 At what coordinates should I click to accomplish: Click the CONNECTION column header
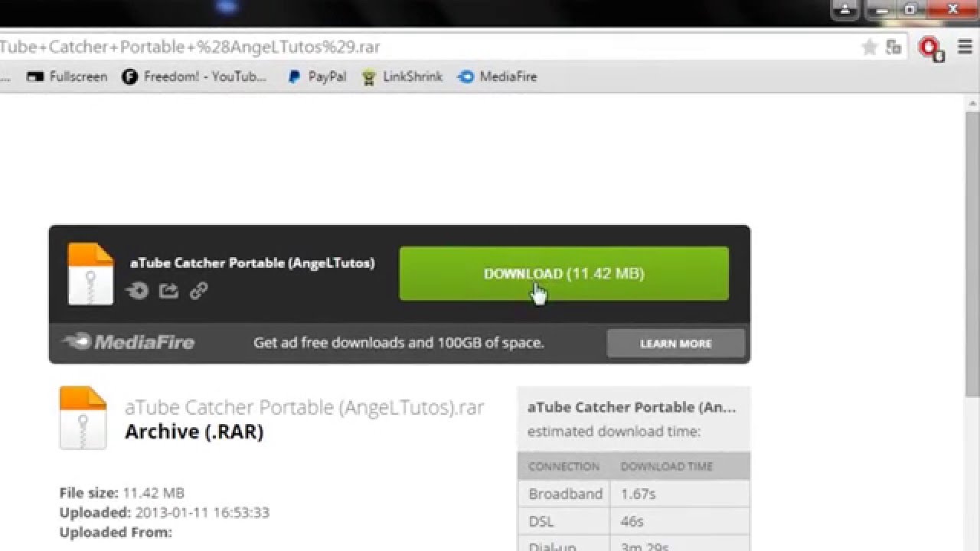pos(564,466)
